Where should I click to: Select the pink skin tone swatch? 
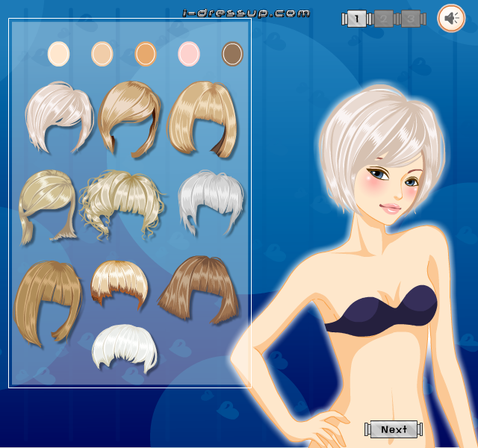point(189,54)
